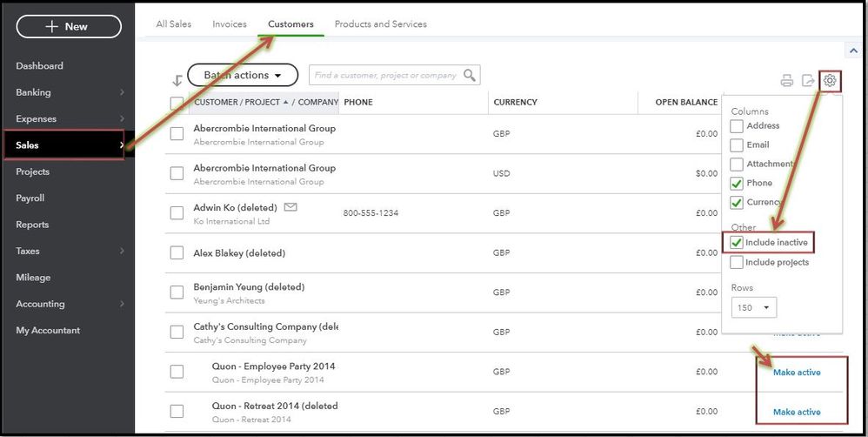
Task: Click the email envelope icon beside Adwin Ko
Action: coord(290,208)
